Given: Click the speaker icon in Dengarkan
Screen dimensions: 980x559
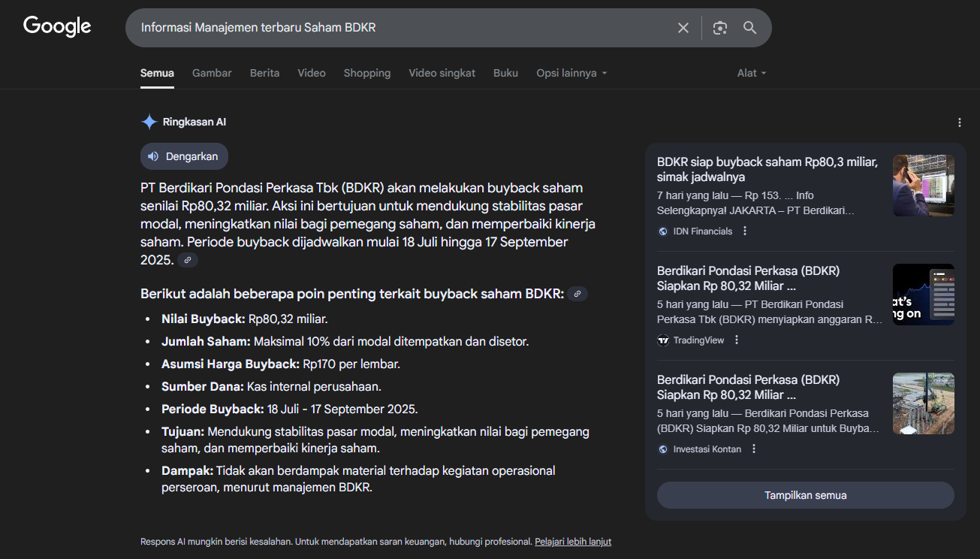Looking at the screenshot, I should coord(153,156).
